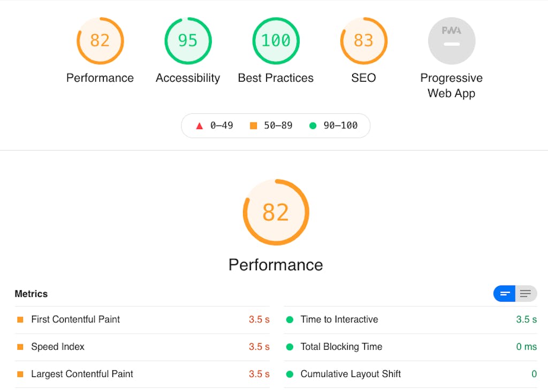
Task: Click the SEO score gauge showing 83
Action: (363, 41)
